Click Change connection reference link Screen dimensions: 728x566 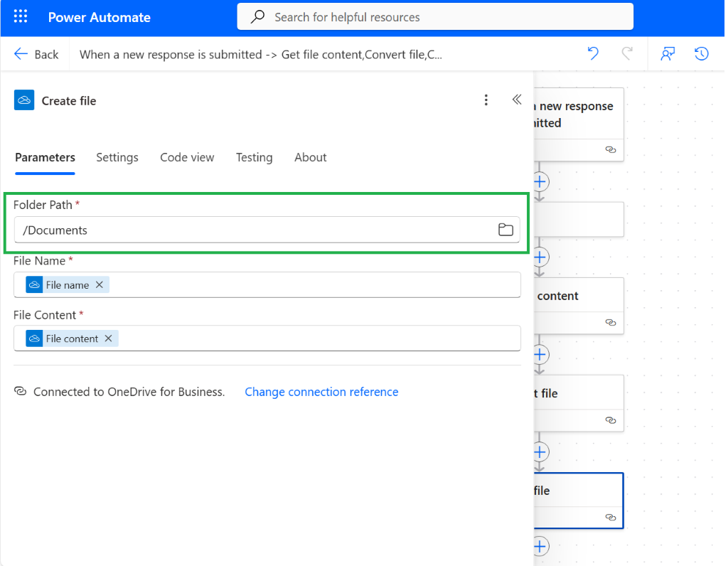321,392
